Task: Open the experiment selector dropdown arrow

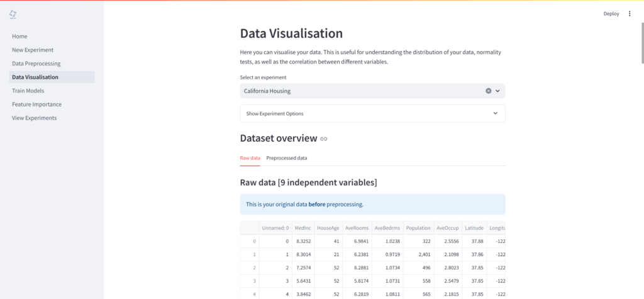Action: click(x=497, y=91)
